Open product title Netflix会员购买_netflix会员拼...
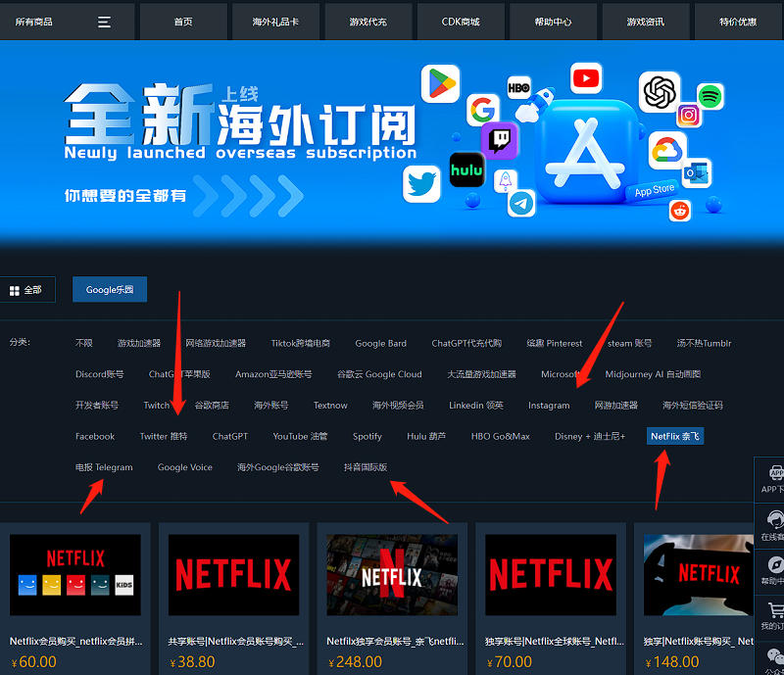Screen dimensions: 784x675 coord(76,642)
